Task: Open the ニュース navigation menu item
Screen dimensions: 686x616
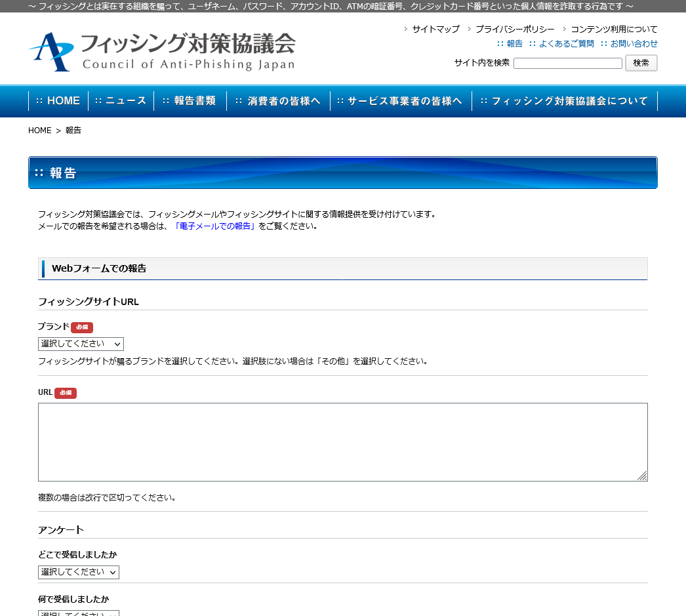Action: click(x=121, y=101)
